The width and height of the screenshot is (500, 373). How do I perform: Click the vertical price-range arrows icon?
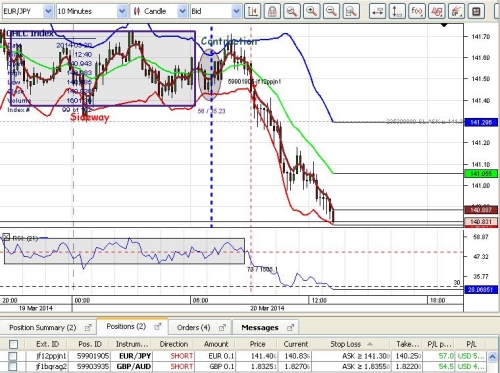[397, 11]
